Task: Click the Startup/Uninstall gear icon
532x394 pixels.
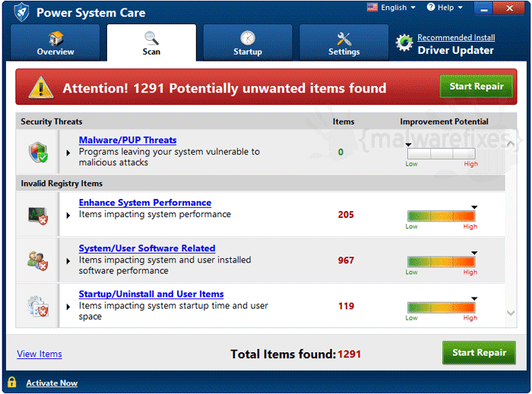Action: coord(38,306)
